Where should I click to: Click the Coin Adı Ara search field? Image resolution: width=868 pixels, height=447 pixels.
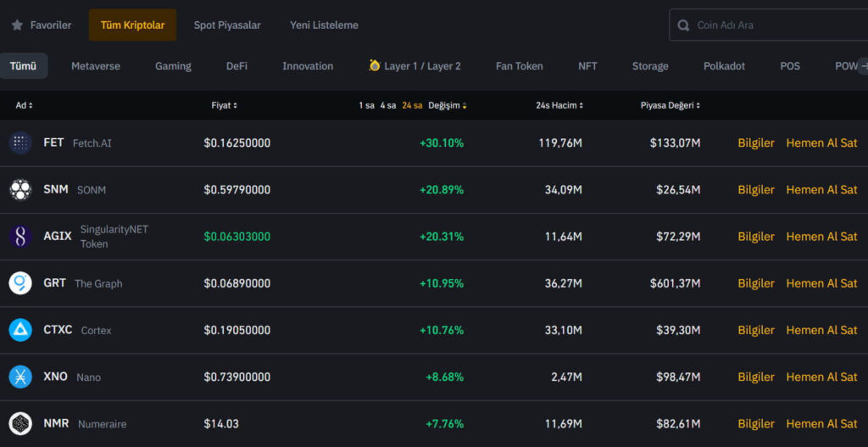pos(768,25)
